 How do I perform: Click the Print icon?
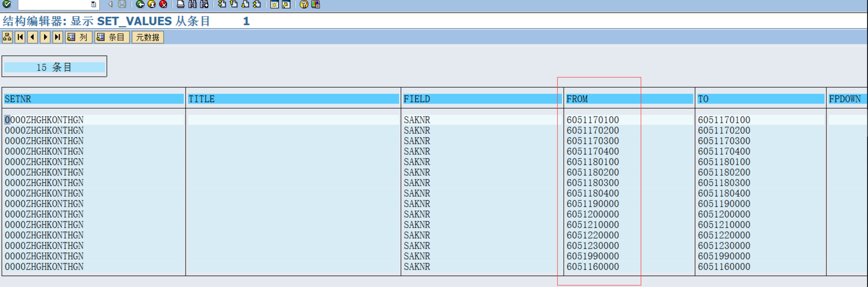181,4
